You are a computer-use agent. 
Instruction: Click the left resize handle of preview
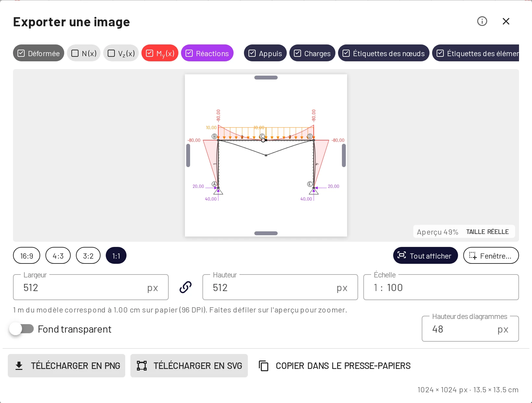click(x=188, y=155)
